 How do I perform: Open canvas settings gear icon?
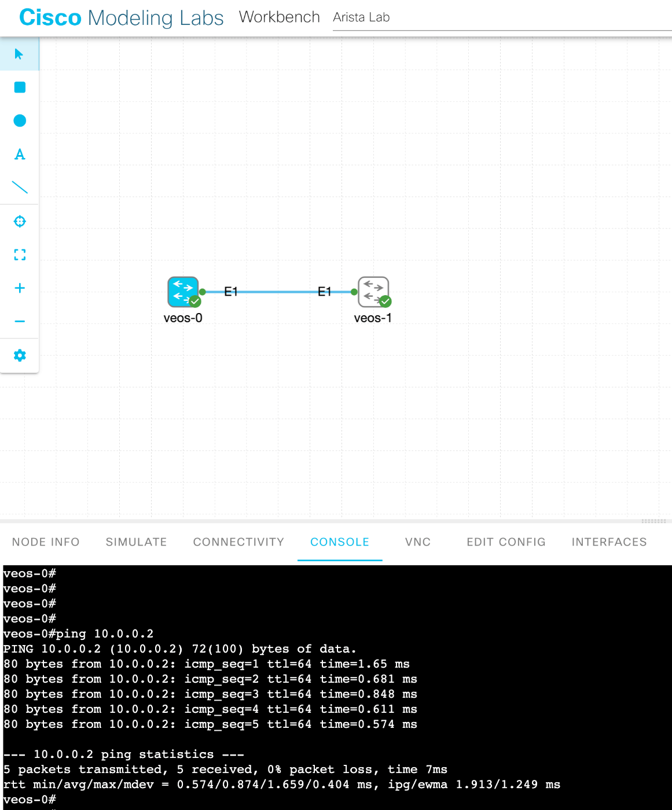click(x=20, y=355)
